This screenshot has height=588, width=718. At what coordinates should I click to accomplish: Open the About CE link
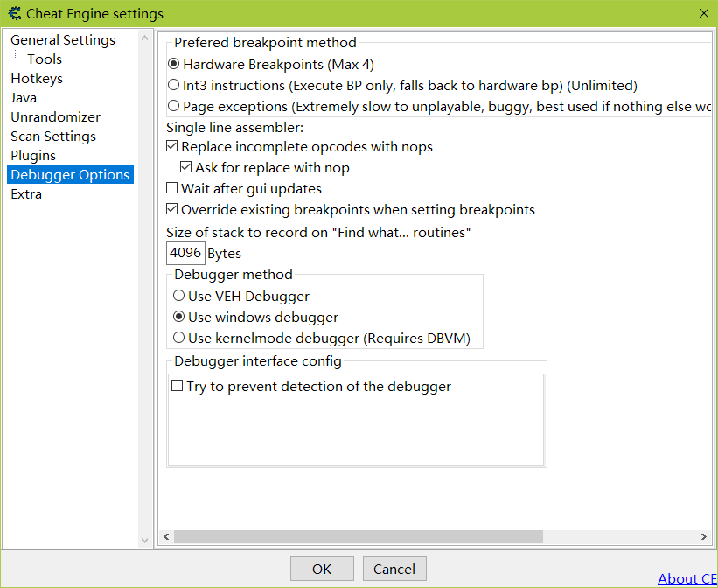[687, 578]
